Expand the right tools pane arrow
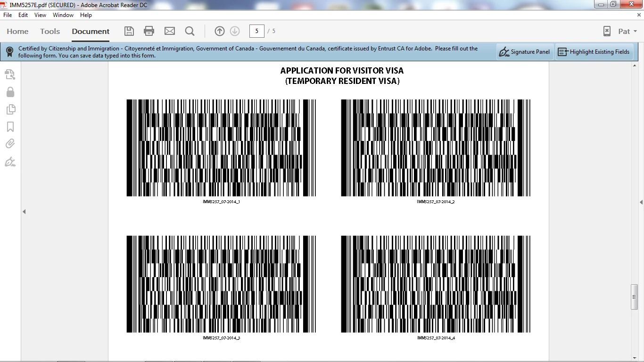 coord(641,202)
